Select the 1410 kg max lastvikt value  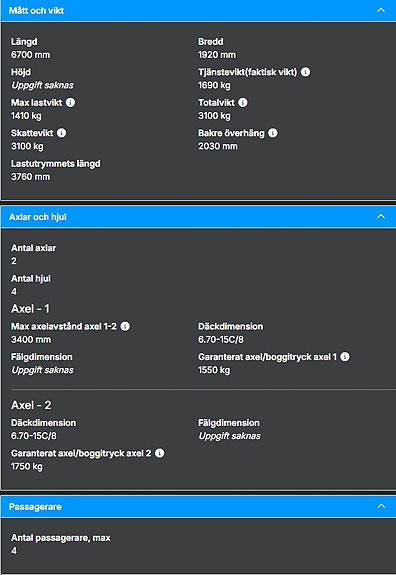(x=26, y=116)
